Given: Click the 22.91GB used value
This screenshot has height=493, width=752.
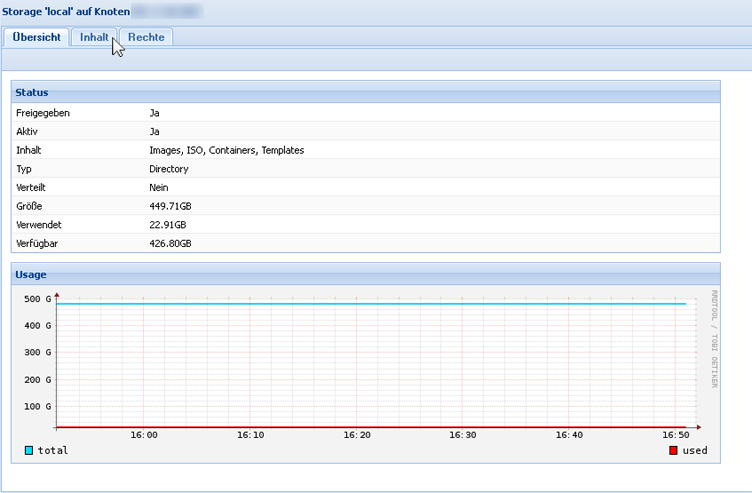Looking at the screenshot, I should click(x=168, y=225).
